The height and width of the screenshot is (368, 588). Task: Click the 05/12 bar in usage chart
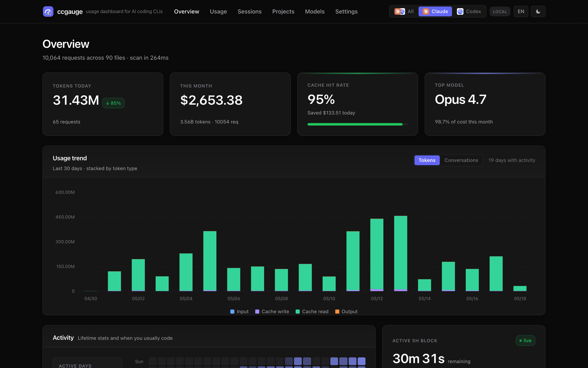tap(377, 255)
